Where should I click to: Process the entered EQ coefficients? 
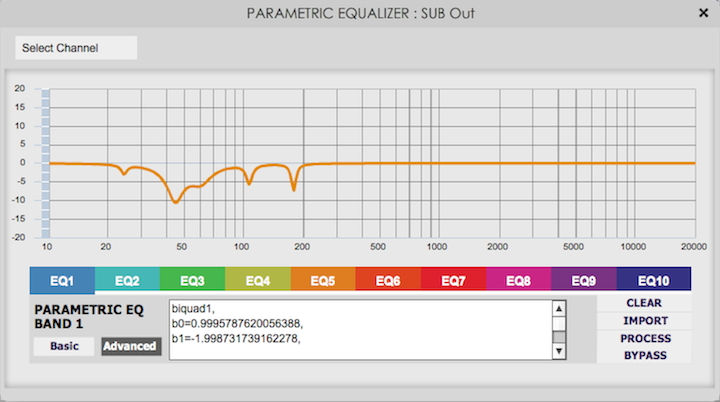coord(644,339)
